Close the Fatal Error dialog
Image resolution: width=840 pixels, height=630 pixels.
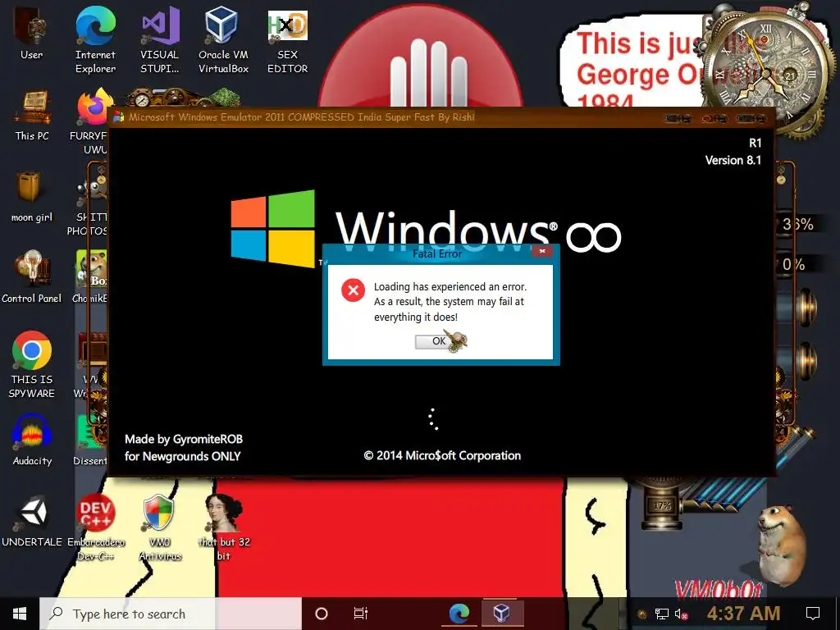click(x=542, y=251)
